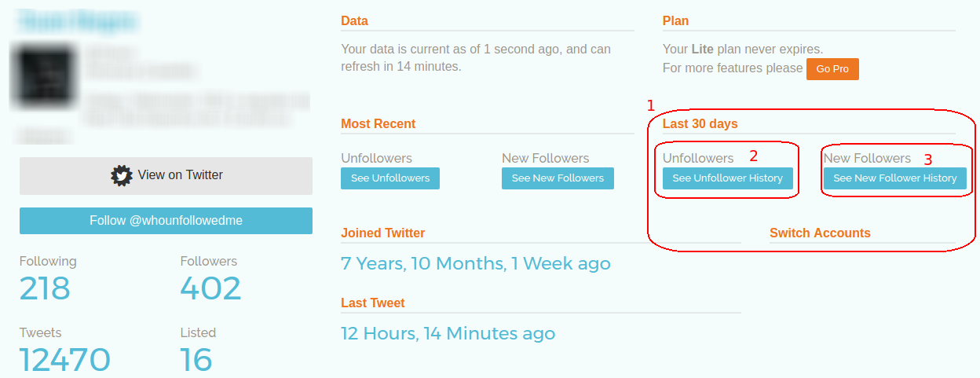
Task: Open the See New Followers button
Action: pos(558,178)
